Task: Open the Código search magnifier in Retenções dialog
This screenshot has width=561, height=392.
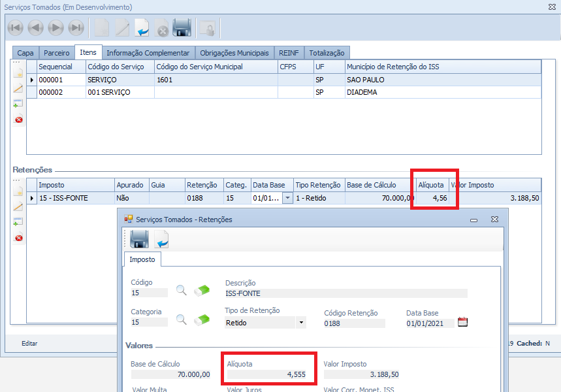Action: 182,291
